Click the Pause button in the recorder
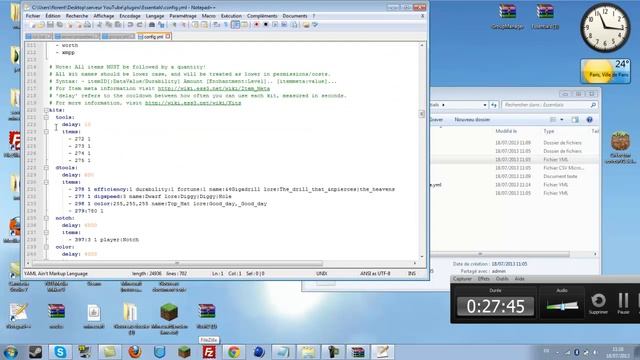The image size is (640, 360). (623, 303)
